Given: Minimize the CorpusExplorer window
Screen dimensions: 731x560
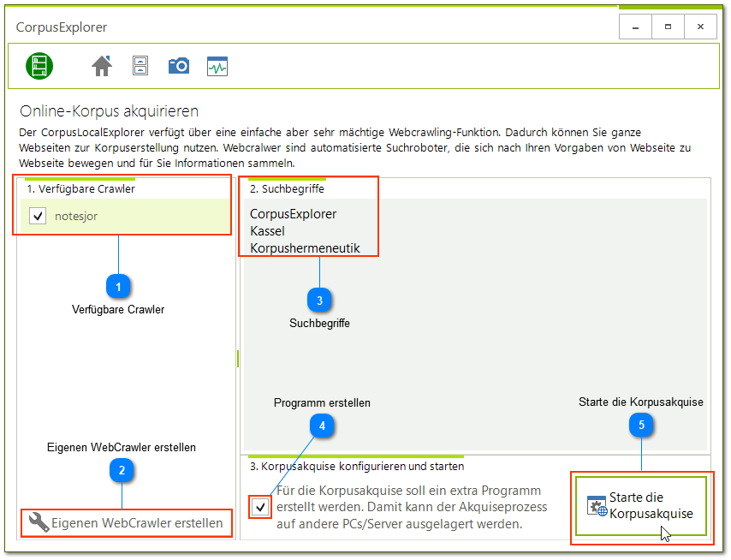Looking at the screenshot, I should tap(635, 27).
